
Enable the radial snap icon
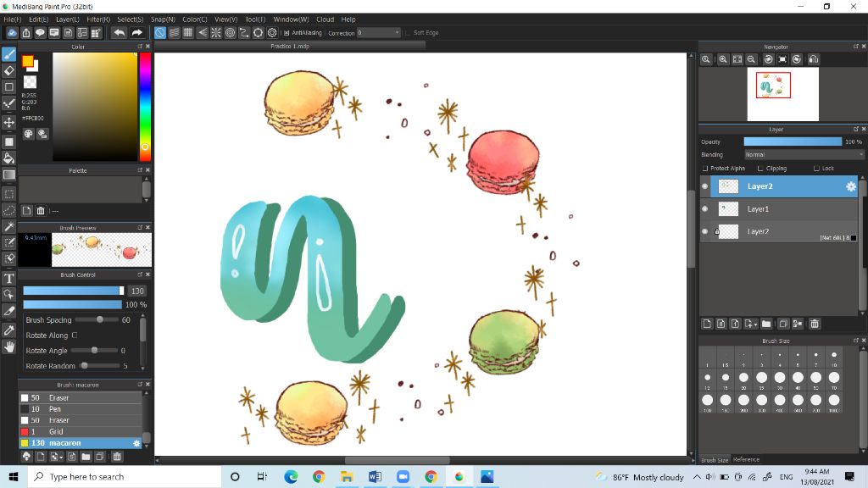click(x=216, y=33)
